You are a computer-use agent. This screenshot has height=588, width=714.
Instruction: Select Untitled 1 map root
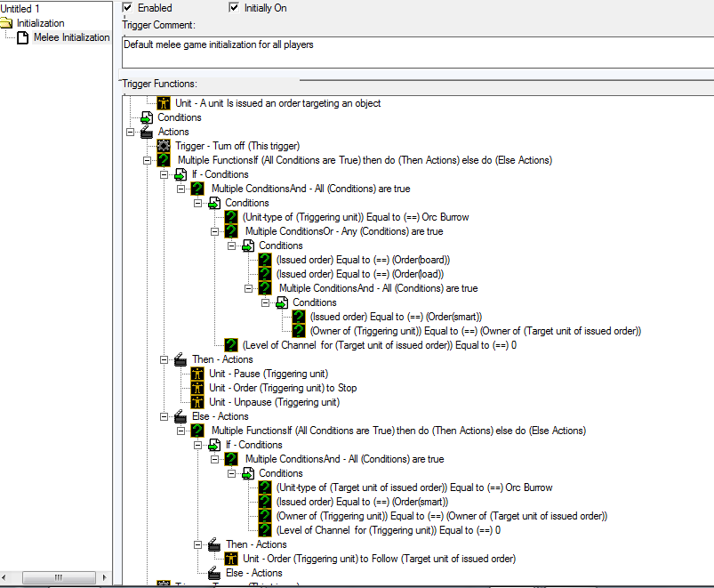20,8
